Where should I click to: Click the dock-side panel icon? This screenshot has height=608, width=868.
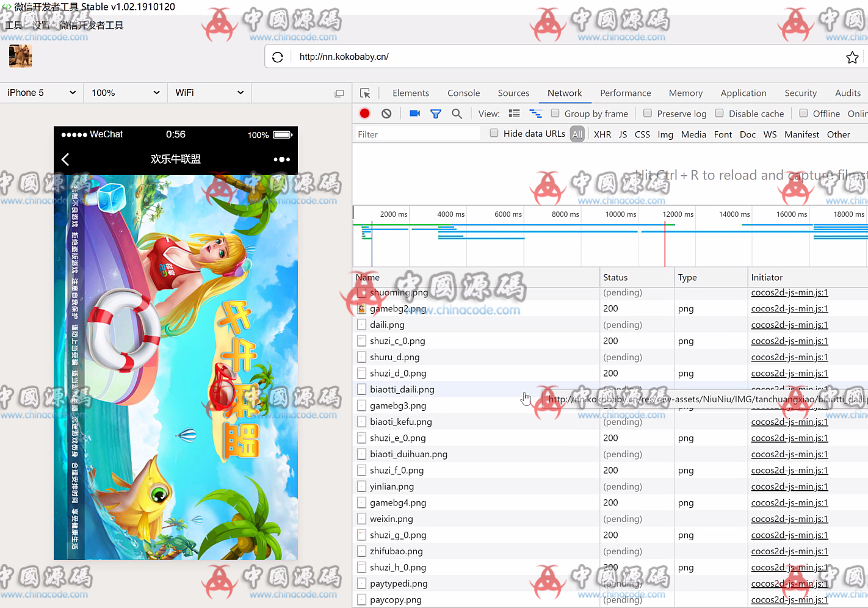click(339, 93)
